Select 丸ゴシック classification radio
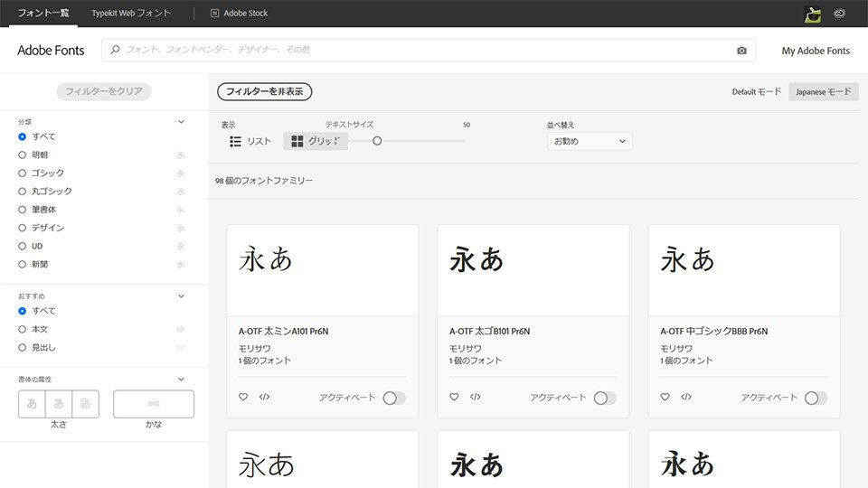This screenshot has width=868, height=488. (22, 192)
